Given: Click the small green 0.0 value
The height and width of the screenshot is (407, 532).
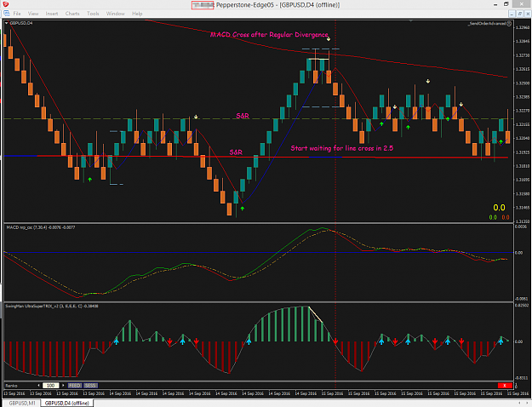Looking at the screenshot, I should [493, 217].
